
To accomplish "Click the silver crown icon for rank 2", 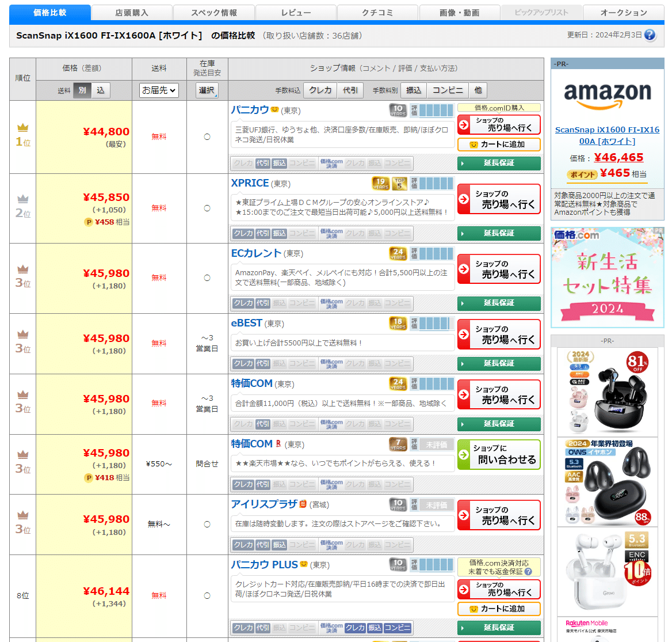I will click(x=22, y=199).
